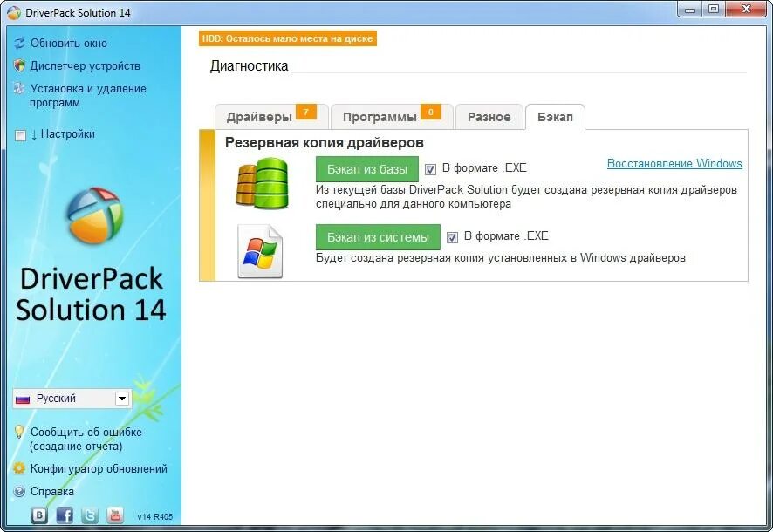
Task: Click the orange HDD low disk space warning
Action: (288, 38)
